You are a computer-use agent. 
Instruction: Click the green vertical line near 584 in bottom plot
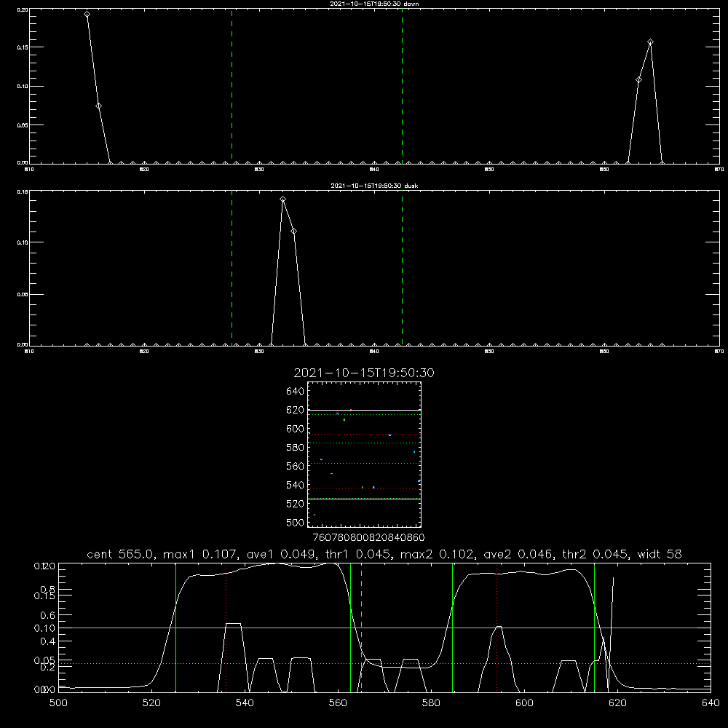click(x=452, y=627)
